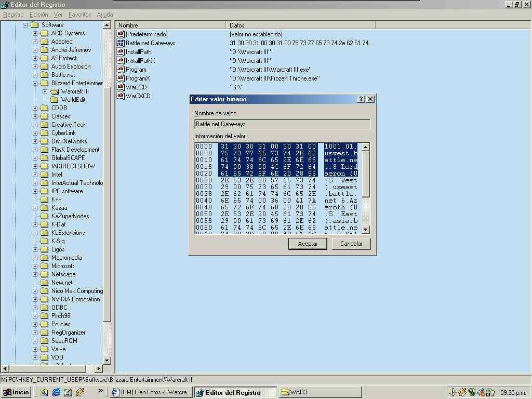Click the Nombre column header
532x399 pixels.
point(170,25)
